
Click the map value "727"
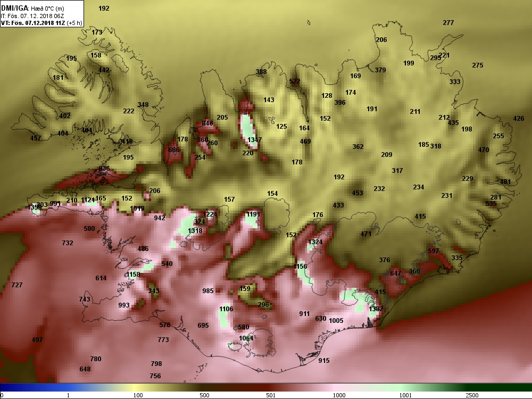coord(16,285)
